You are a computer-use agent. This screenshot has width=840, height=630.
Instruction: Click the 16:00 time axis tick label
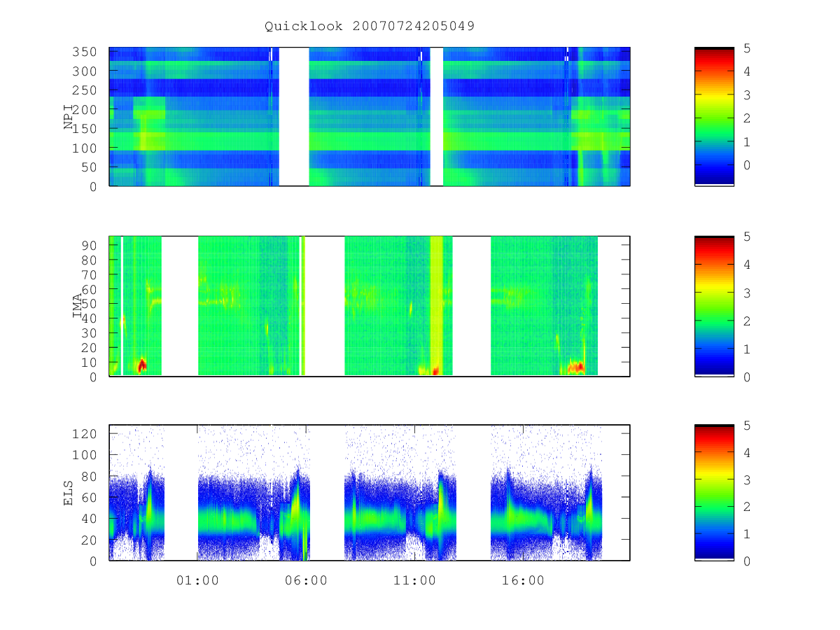[x=523, y=580]
